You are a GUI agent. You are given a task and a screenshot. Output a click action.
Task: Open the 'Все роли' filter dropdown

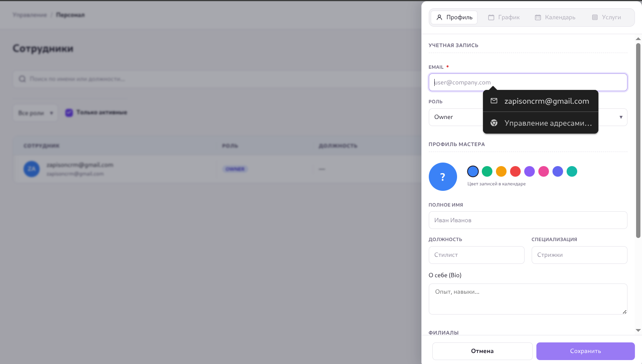click(x=35, y=113)
